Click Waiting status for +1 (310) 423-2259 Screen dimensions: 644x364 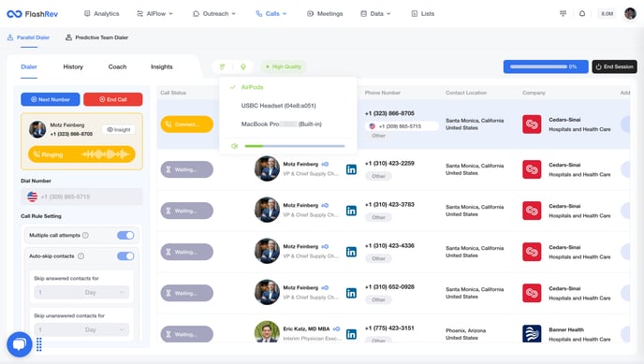click(187, 169)
